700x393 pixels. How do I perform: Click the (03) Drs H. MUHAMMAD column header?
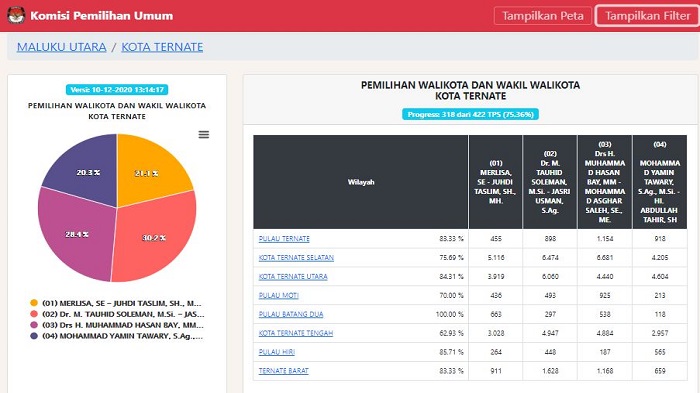pos(605,182)
